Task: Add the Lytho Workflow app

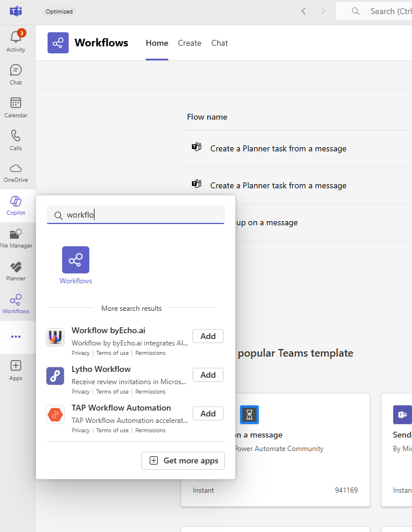Action: [208, 375]
